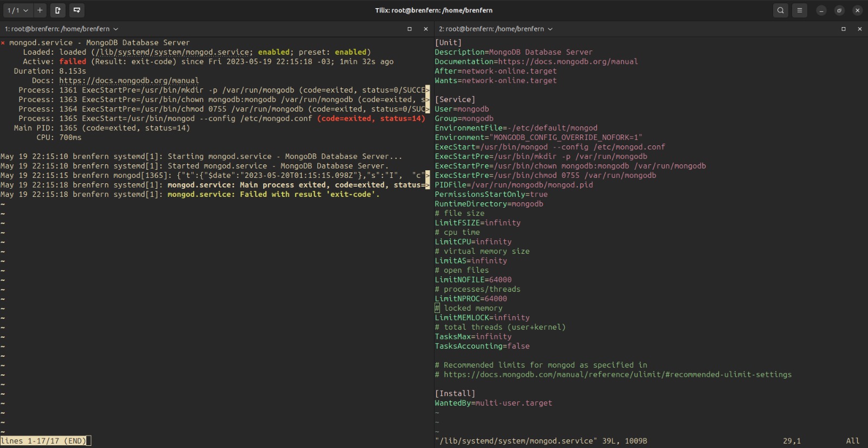The image size is (868, 448).
Task: Click the /lib/systemd/system/mongod.service path in Loaded line
Action: tap(172, 53)
